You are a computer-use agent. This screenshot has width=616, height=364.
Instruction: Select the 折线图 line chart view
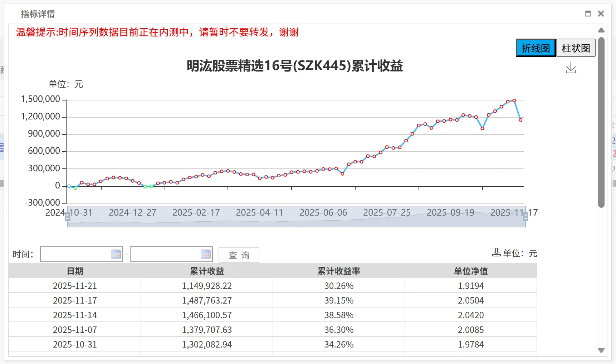pos(535,48)
